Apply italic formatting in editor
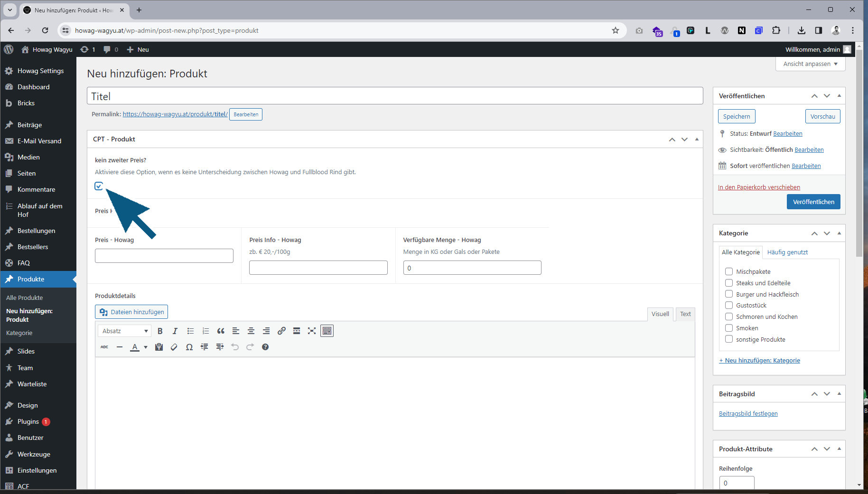 coord(175,331)
